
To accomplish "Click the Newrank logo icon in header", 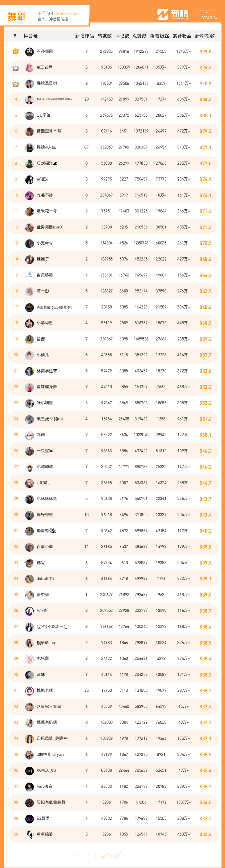I will [x=163, y=14].
